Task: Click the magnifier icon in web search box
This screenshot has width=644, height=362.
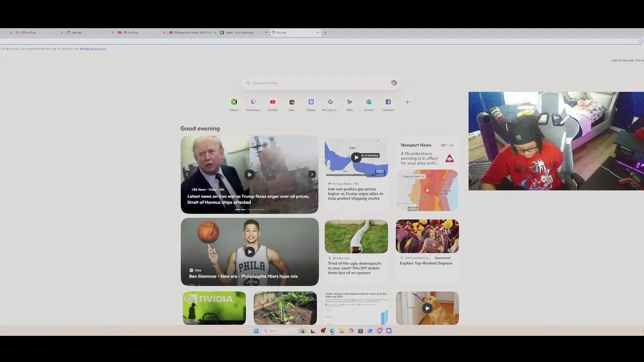Action: click(x=248, y=83)
